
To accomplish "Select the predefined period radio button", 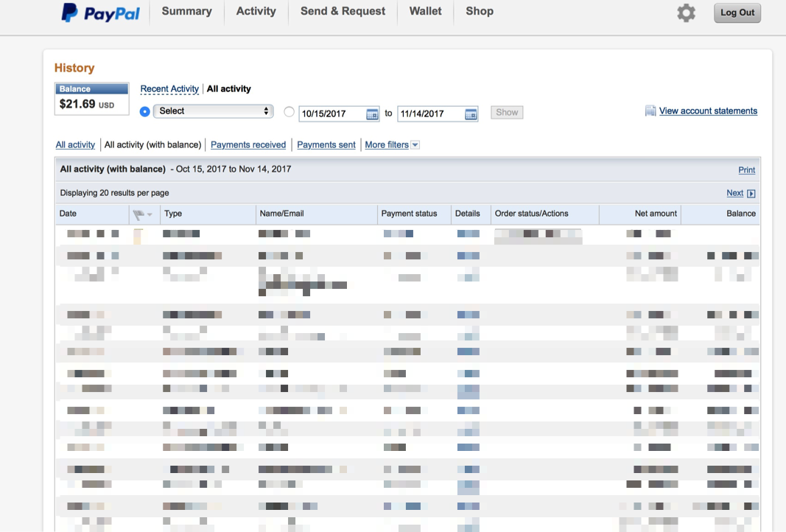I will [144, 112].
